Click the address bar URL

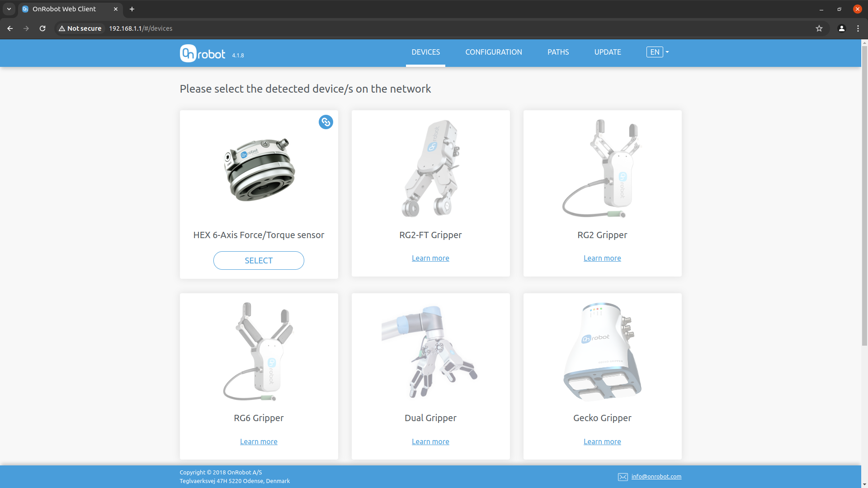[x=141, y=28]
